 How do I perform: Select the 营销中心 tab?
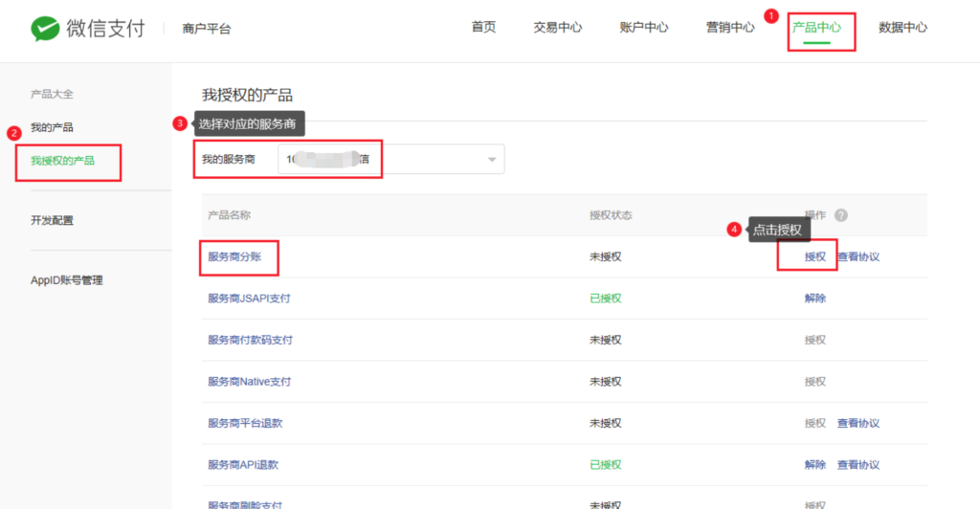[729, 28]
